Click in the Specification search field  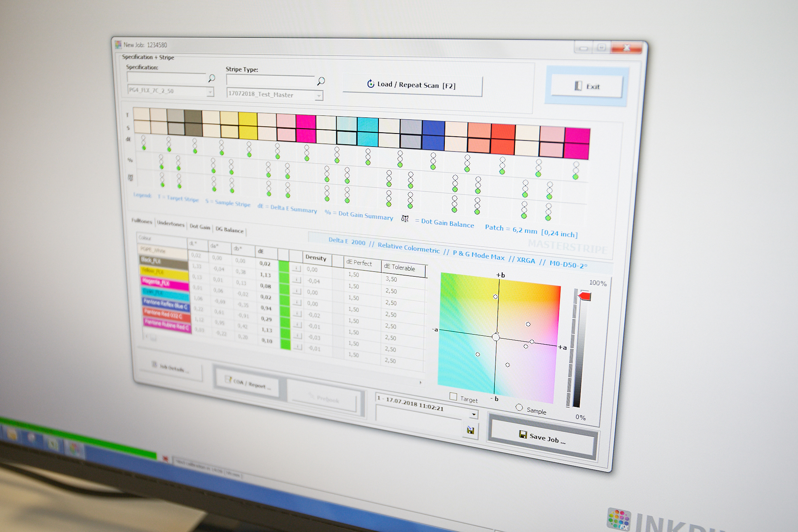pyautogui.click(x=166, y=78)
